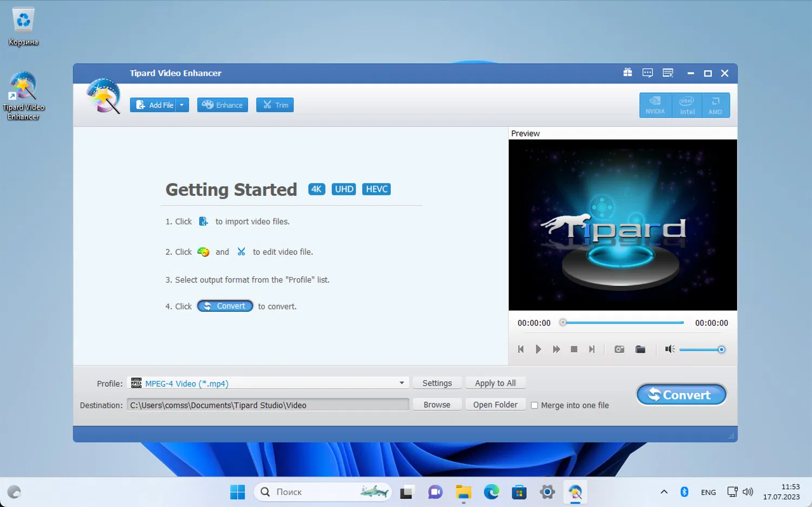812x507 pixels.
Task: Start conversion with the large Convert button
Action: (x=681, y=394)
